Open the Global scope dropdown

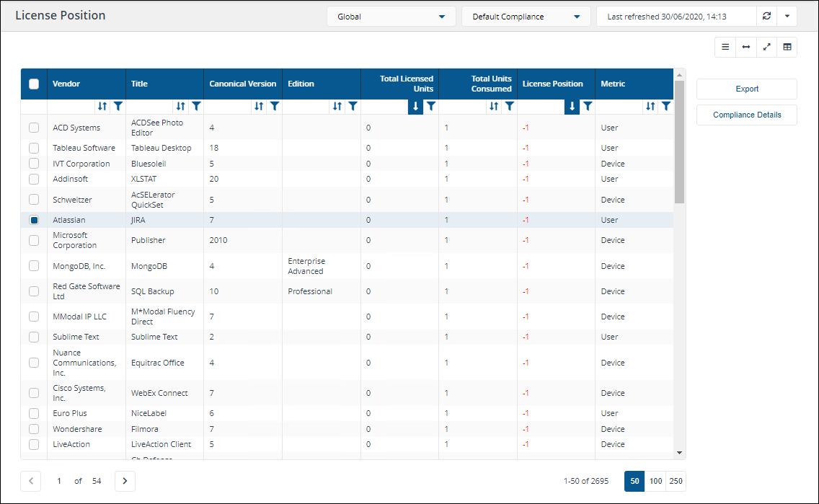click(391, 17)
